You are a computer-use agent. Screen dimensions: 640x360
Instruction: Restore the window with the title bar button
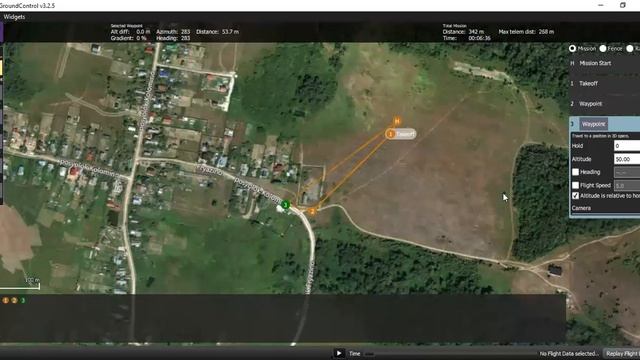[x=622, y=5]
